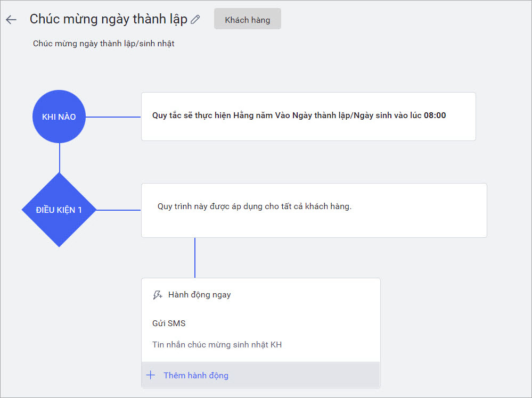Image resolution: width=532 pixels, height=398 pixels.
Task: Click the Hành động ngay heading
Action: 200,295
